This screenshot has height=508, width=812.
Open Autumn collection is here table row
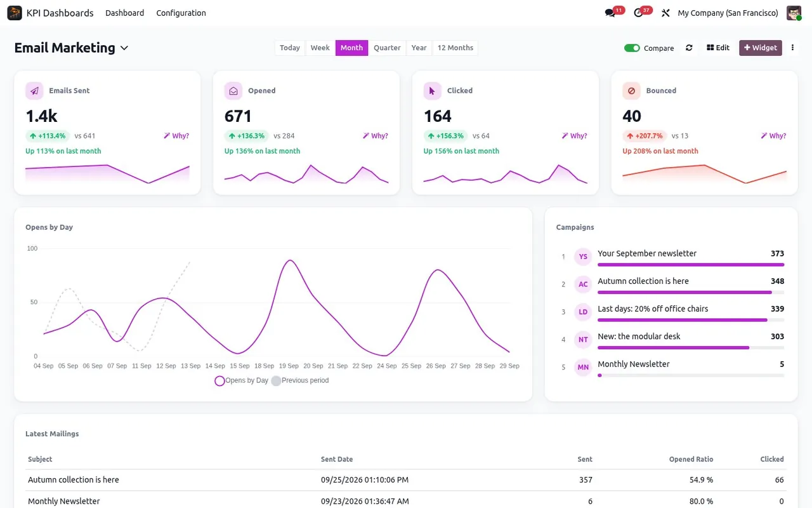click(x=406, y=480)
